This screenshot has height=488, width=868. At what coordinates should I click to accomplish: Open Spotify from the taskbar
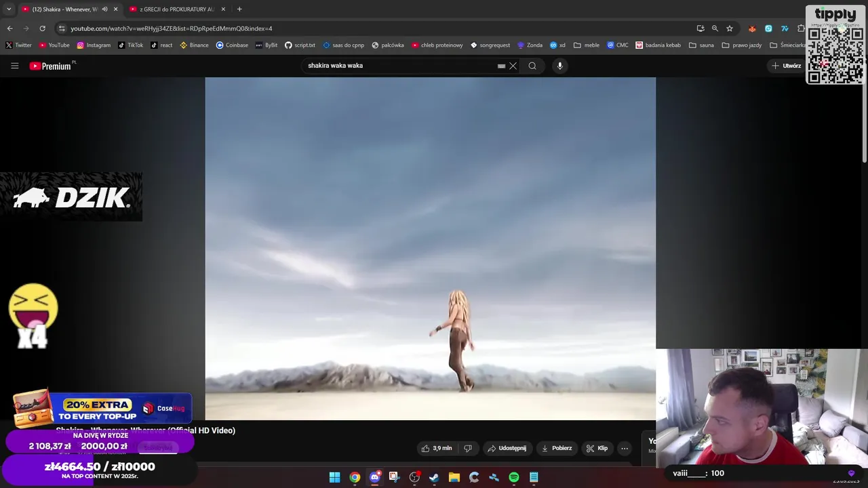click(x=514, y=477)
